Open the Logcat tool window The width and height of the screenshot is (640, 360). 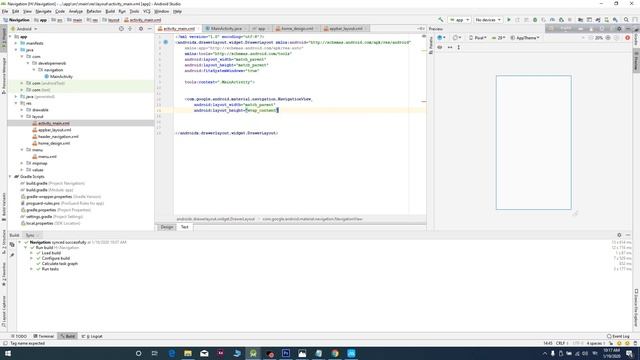tap(92, 336)
